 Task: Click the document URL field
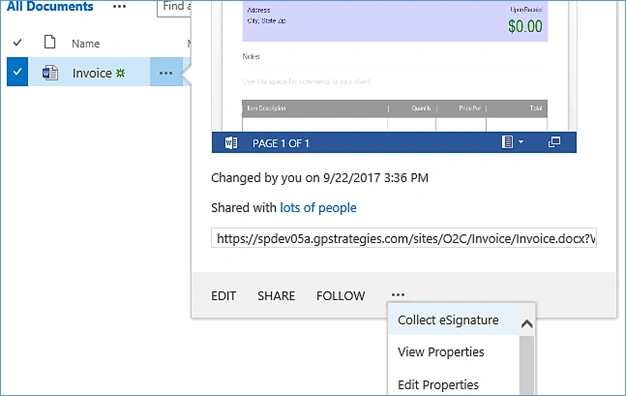pos(404,238)
